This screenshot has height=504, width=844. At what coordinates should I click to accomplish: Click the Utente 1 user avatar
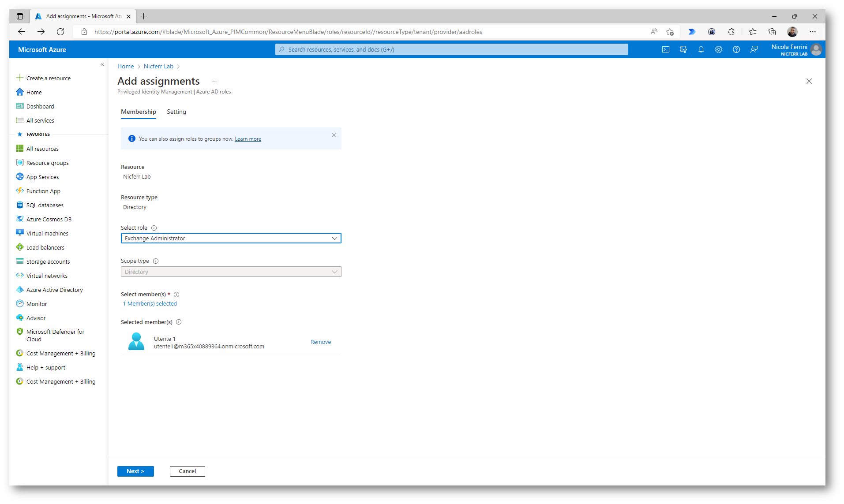pyautogui.click(x=136, y=342)
